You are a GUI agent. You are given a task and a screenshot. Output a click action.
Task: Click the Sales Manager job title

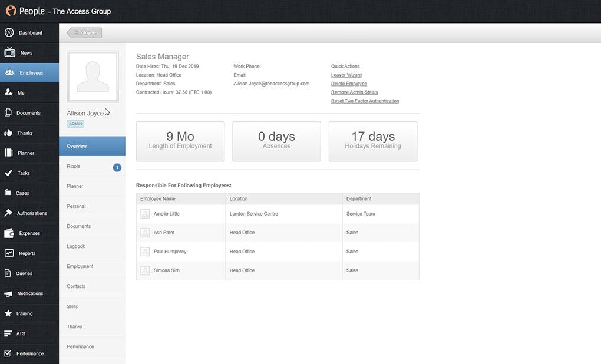(163, 57)
